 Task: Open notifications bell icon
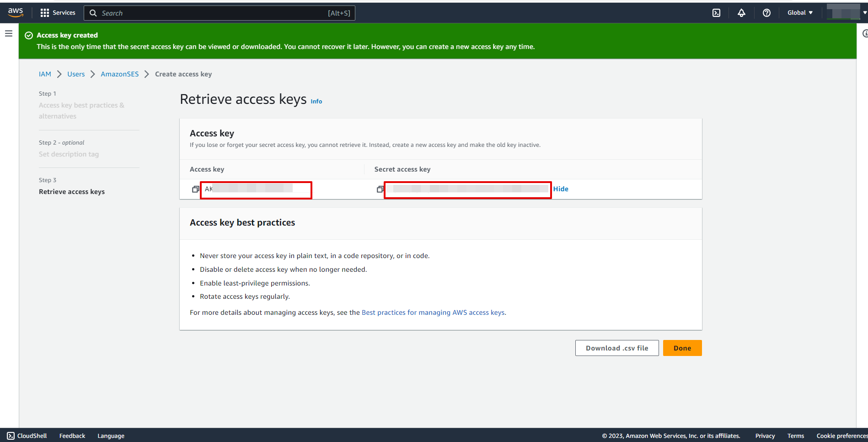pyautogui.click(x=741, y=13)
